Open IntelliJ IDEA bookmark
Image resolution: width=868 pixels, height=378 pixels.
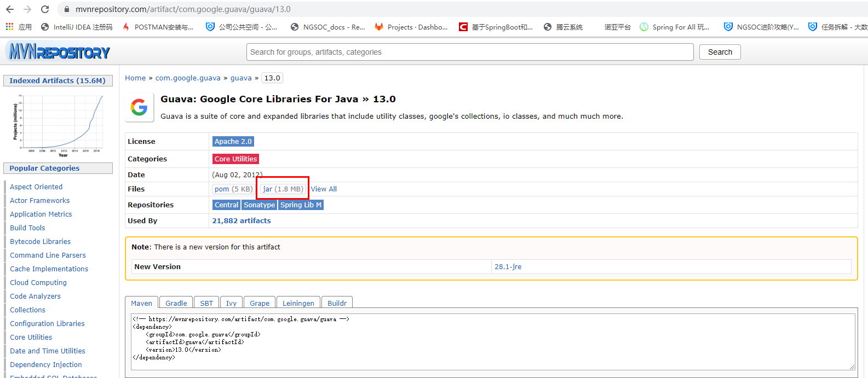(x=77, y=27)
